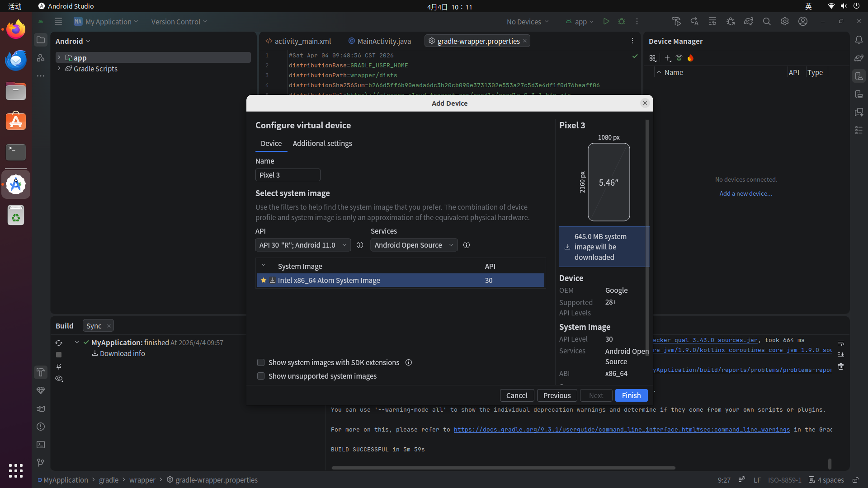Open the Notifications bell icon
Image resolution: width=868 pixels, height=488 pixels.
click(859, 40)
